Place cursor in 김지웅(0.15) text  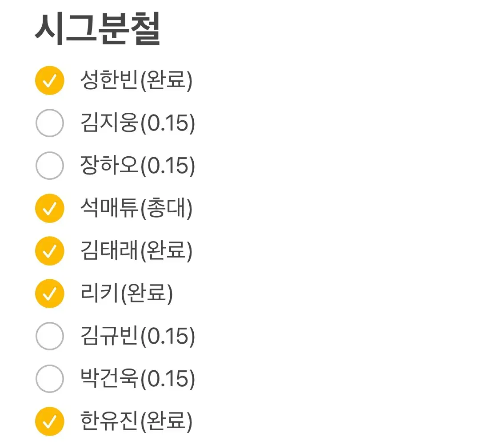(138, 123)
